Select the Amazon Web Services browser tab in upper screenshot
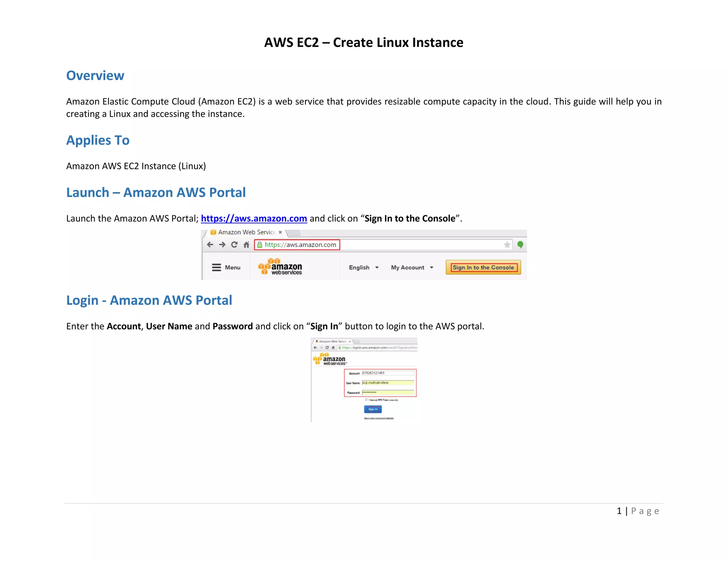 pyautogui.click(x=245, y=232)
